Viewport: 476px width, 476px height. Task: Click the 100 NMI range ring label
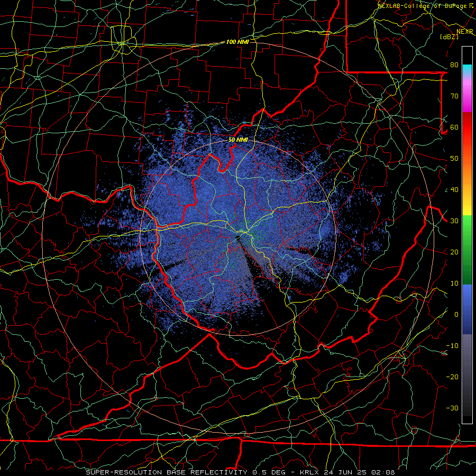[x=237, y=42]
